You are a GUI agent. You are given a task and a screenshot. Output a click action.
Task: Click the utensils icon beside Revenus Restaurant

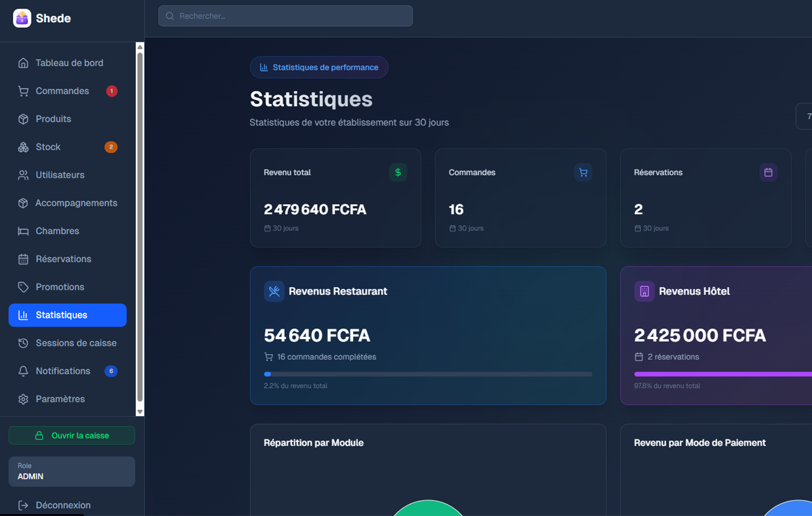pos(274,291)
